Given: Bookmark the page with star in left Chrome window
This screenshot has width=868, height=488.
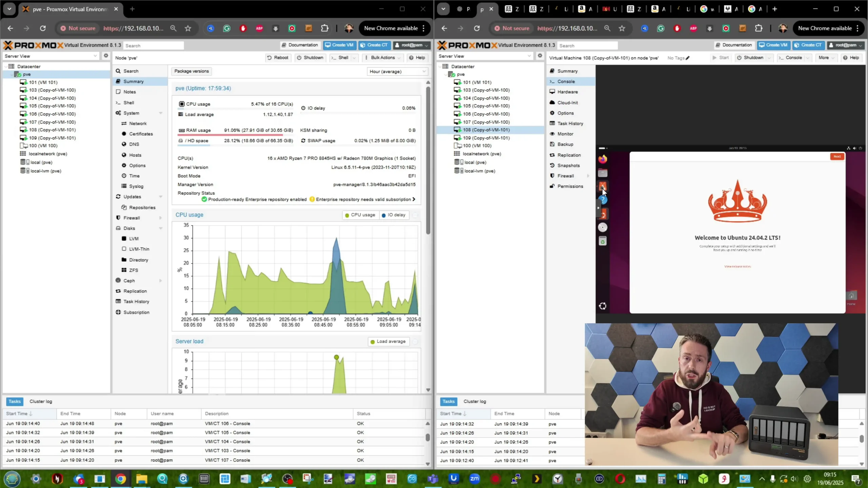Looking at the screenshot, I should (188, 28).
